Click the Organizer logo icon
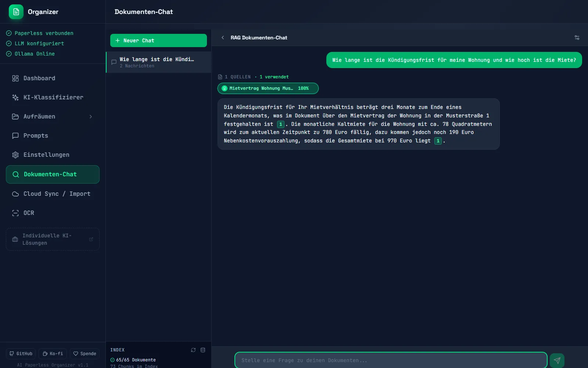588x368 pixels. (16, 12)
